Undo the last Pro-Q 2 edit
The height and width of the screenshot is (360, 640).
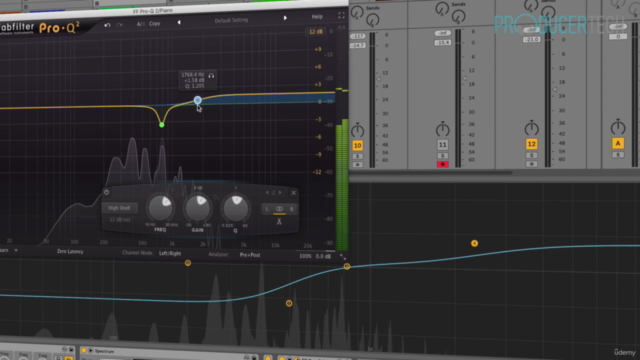click(x=107, y=25)
